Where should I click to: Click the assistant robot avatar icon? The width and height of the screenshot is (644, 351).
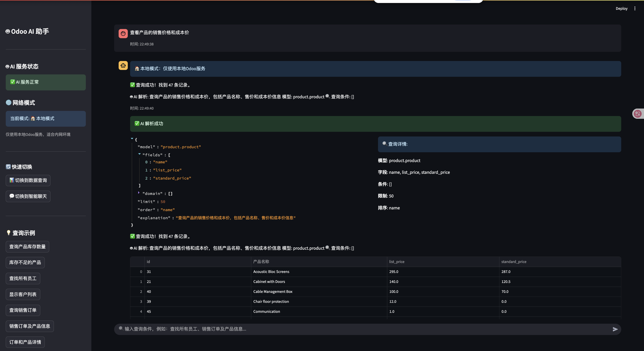pos(123,66)
